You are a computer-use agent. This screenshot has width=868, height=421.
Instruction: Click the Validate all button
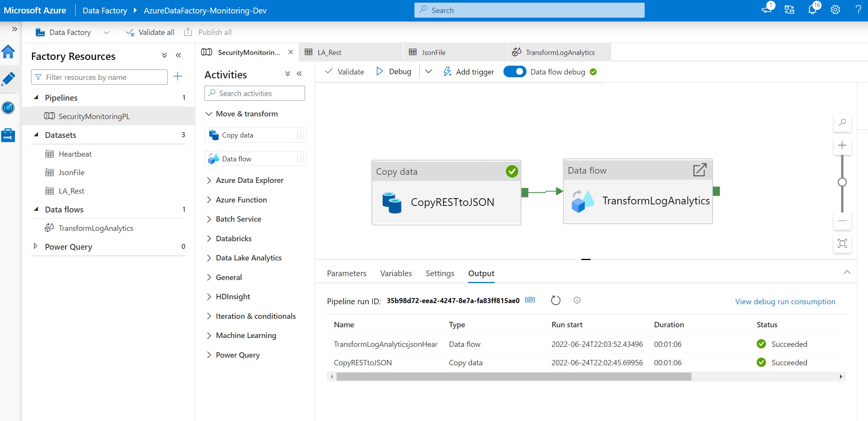150,32
